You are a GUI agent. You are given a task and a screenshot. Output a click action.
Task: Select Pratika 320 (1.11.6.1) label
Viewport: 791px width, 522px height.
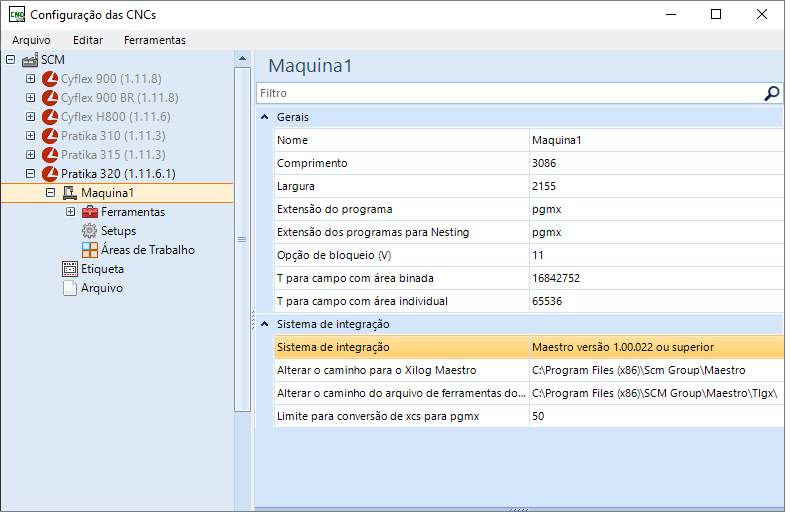118,174
